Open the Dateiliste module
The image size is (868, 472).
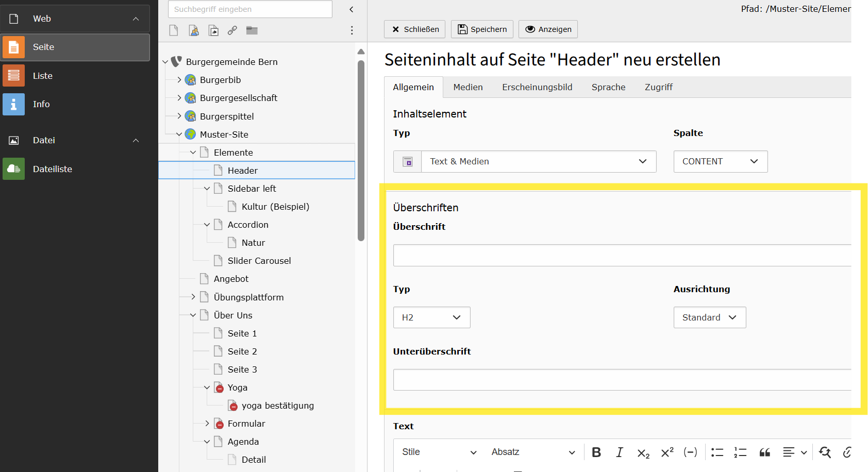(x=52, y=169)
